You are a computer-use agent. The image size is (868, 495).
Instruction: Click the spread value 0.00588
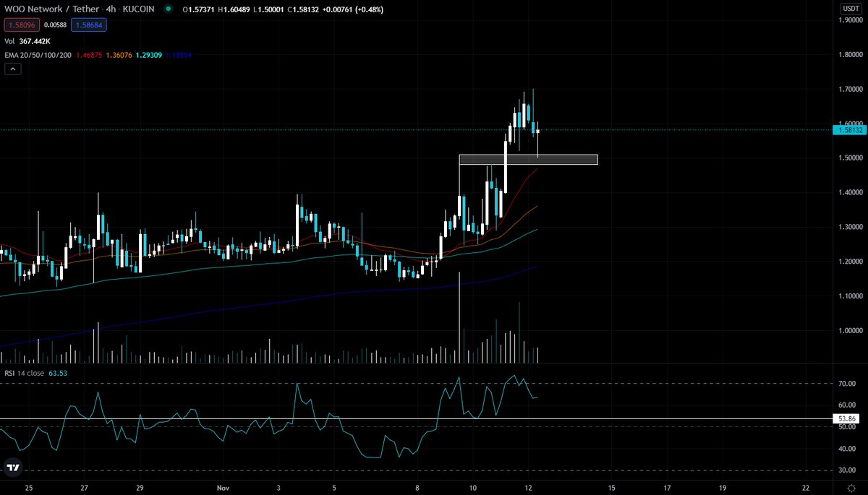tap(54, 25)
